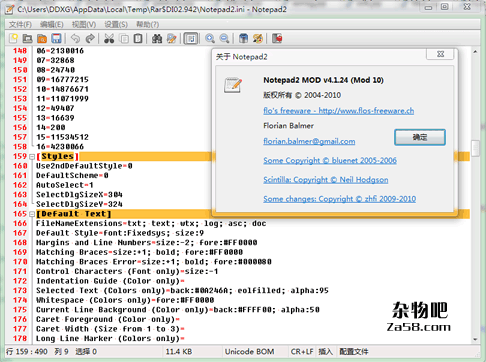This screenshot has width=486, height=362.
Task: Zoom out with the magnifier minus icon
Action: [225, 39]
